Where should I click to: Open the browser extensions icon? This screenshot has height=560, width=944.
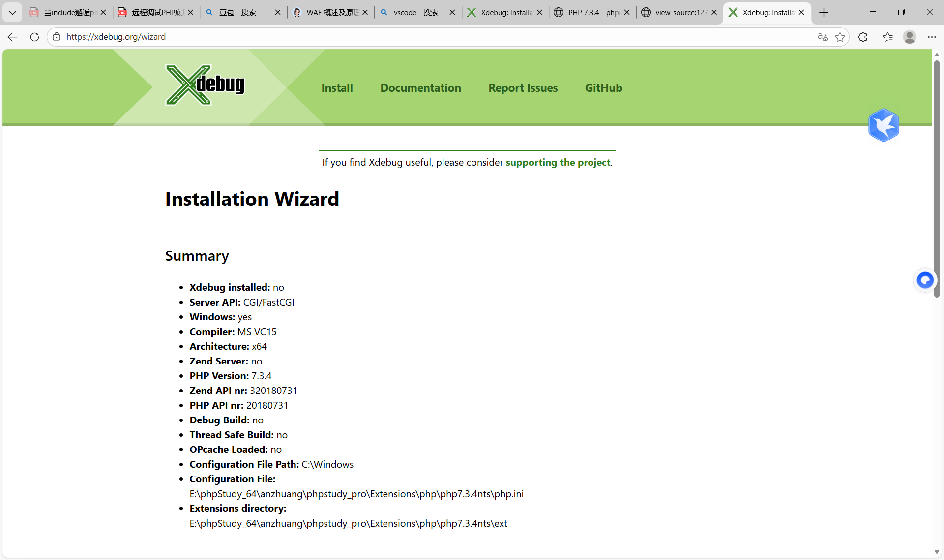pyautogui.click(x=863, y=37)
